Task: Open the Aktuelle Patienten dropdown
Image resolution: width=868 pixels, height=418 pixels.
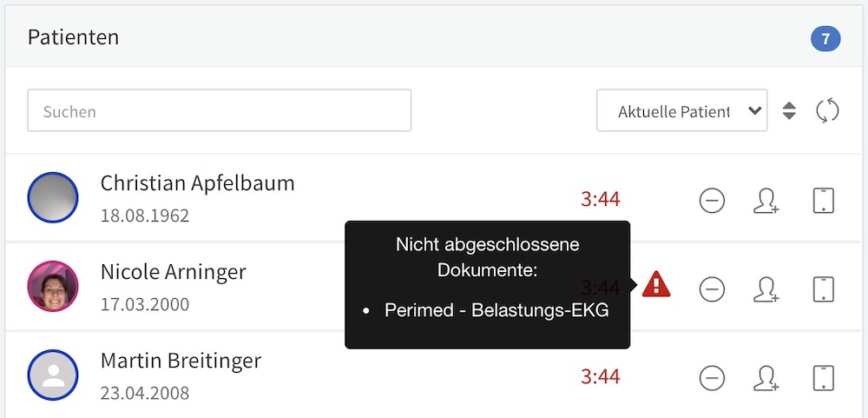Action: pyautogui.click(x=682, y=110)
